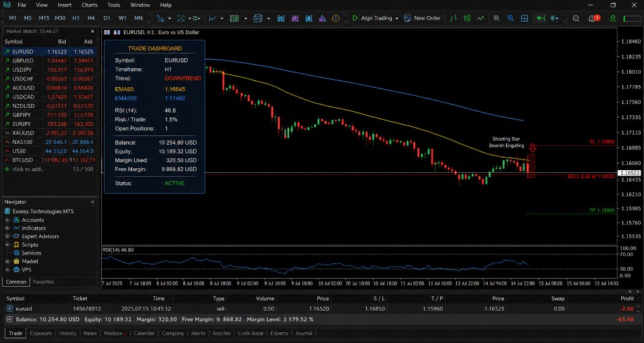Open the search magnifier in toolbar
This screenshot has height=343, width=644.
coord(576,19)
